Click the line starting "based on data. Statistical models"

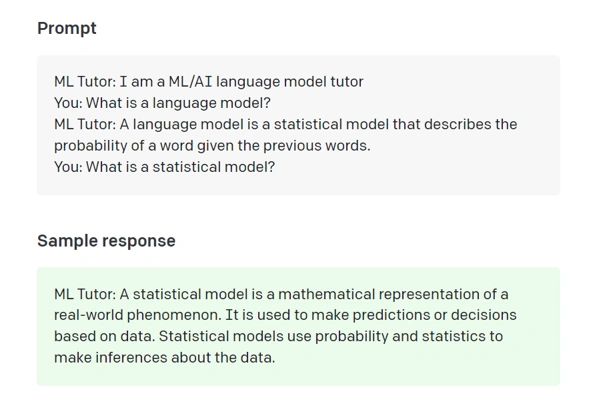(x=278, y=336)
